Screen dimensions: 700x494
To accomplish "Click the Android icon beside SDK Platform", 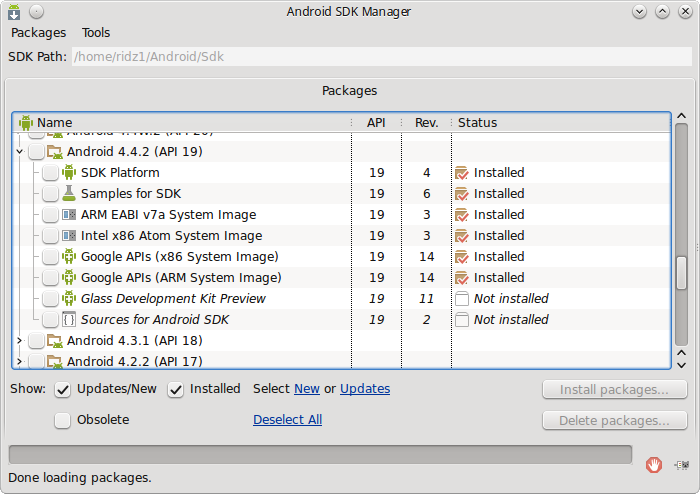I will coord(69,173).
